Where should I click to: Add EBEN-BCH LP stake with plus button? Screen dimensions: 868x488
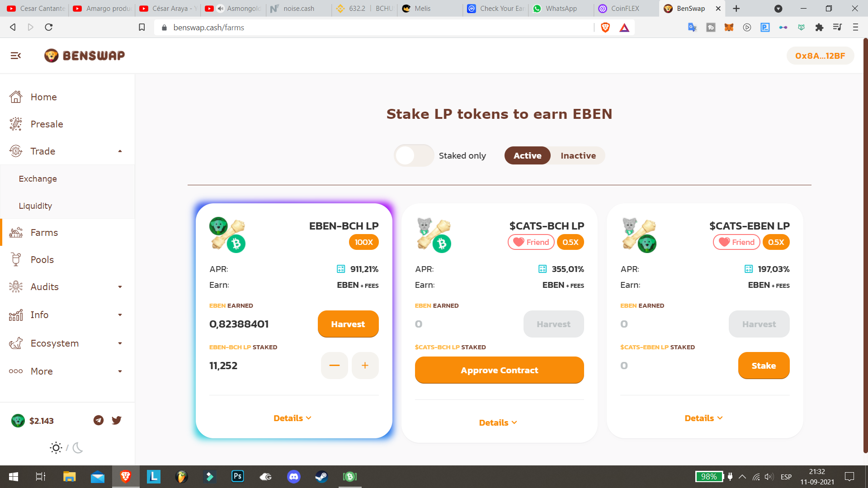point(365,366)
